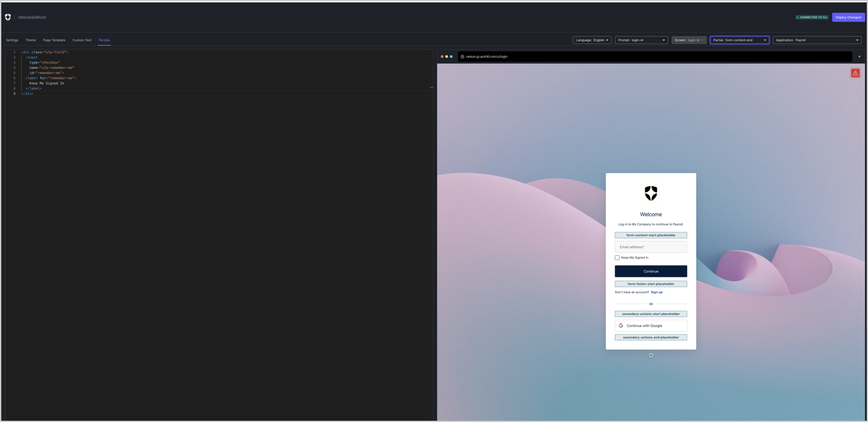This screenshot has height=422, width=868.
Task: Click the Auth0 shield logo in header
Action: [8, 17]
